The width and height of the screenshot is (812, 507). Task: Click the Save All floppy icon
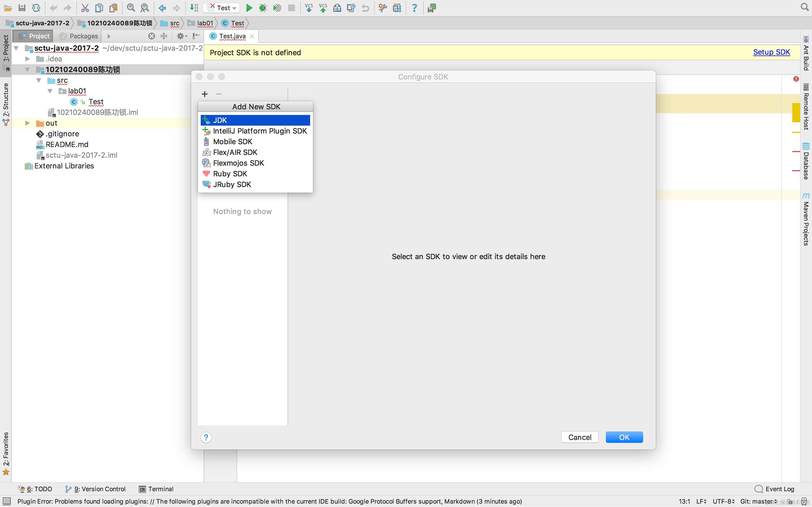(x=22, y=8)
